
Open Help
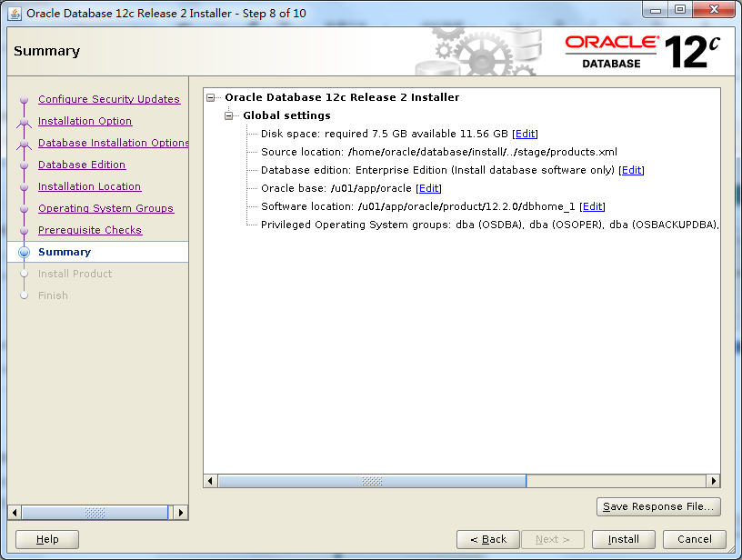(46, 539)
